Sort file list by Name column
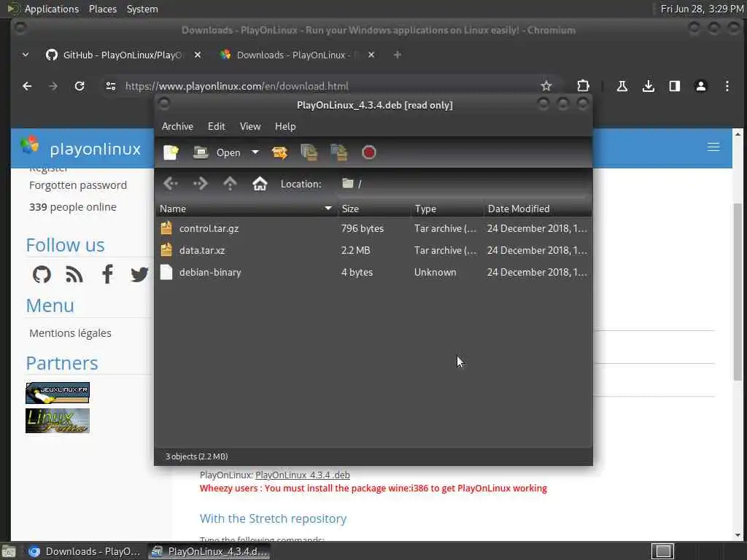This screenshot has width=747, height=560. (246, 209)
